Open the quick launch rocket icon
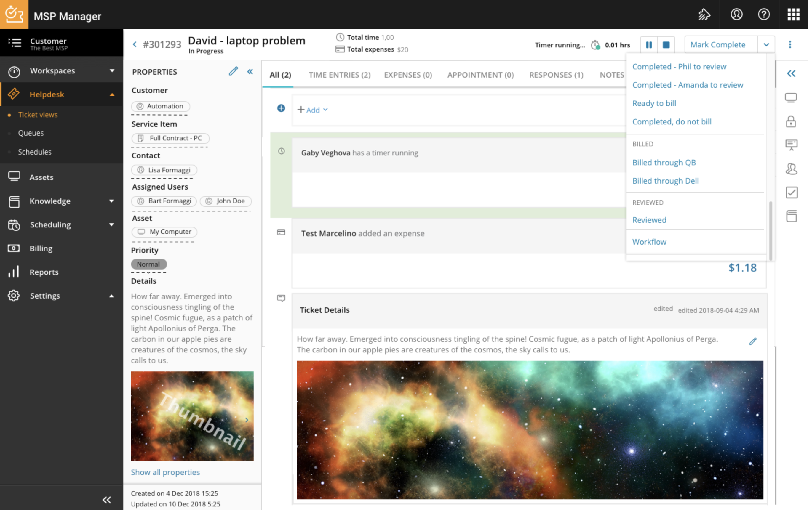Image resolution: width=812 pixels, height=510 pixels. click(x=704, y=15)
